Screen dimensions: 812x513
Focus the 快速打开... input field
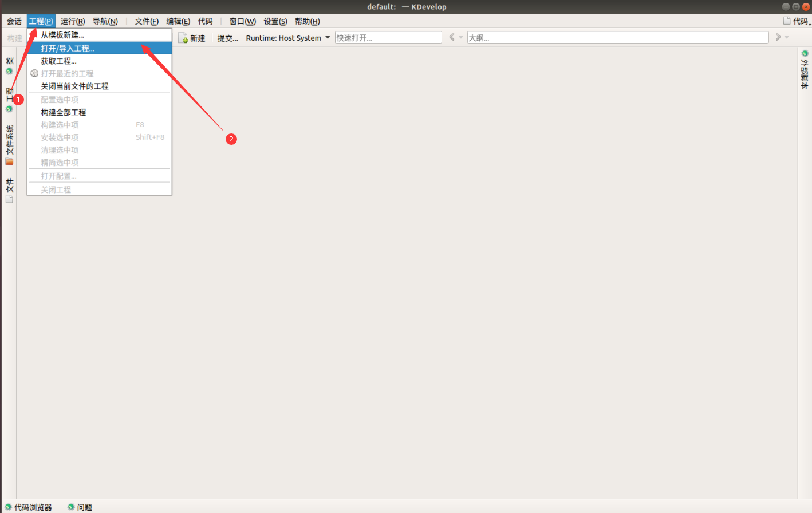388,38
